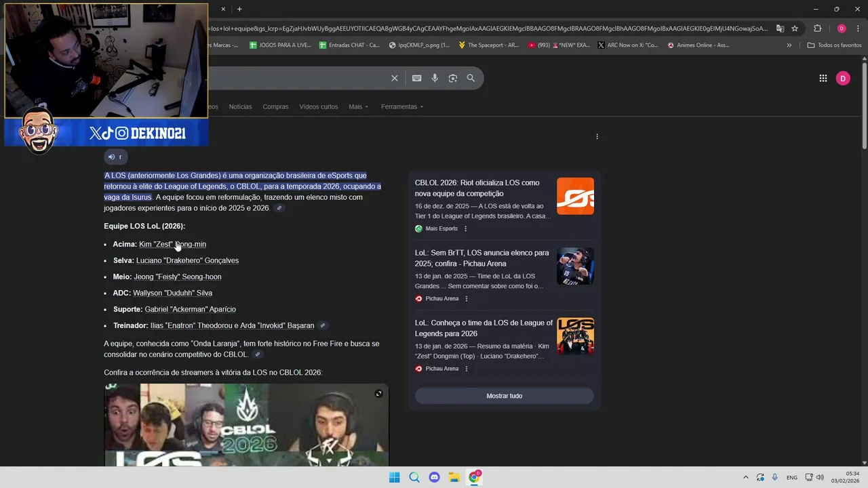Open options for Pichau Arena 2026 result
868x488 pixels.
466,369
